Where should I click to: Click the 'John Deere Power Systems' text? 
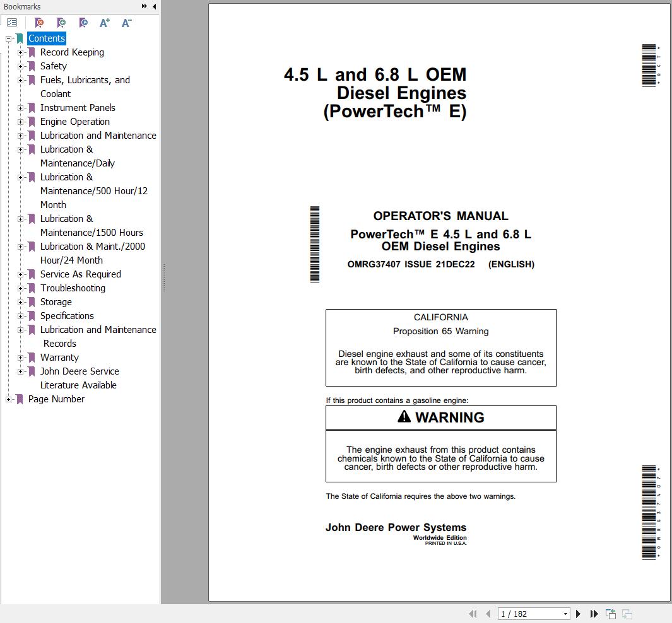396,528
